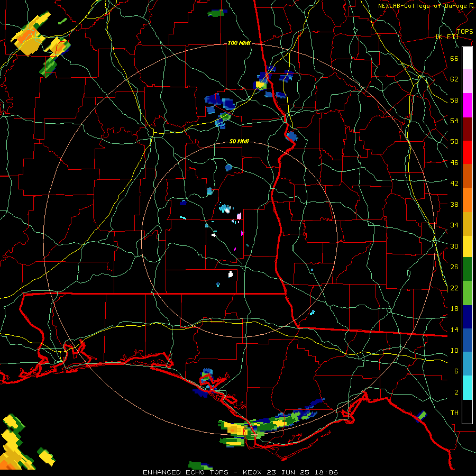Screen dimensions: 476x476
Task: Select the '34' legend label
Action: point(454,225)
